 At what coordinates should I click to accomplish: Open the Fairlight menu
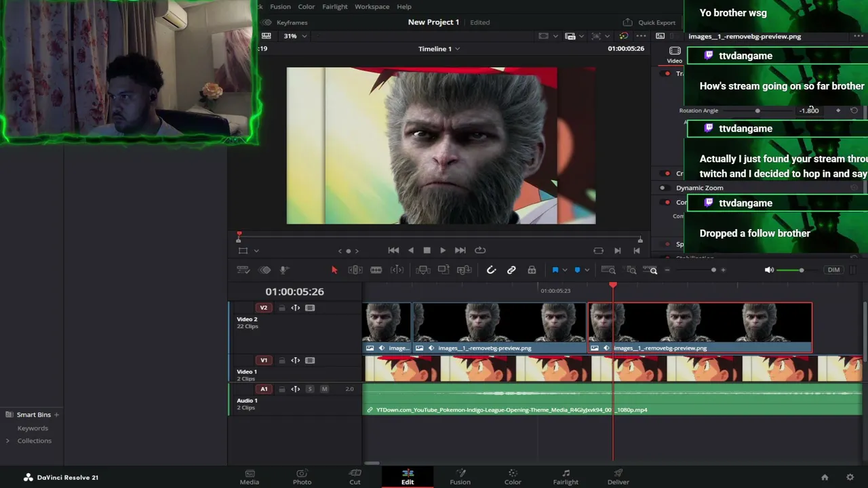click(335, 7)
